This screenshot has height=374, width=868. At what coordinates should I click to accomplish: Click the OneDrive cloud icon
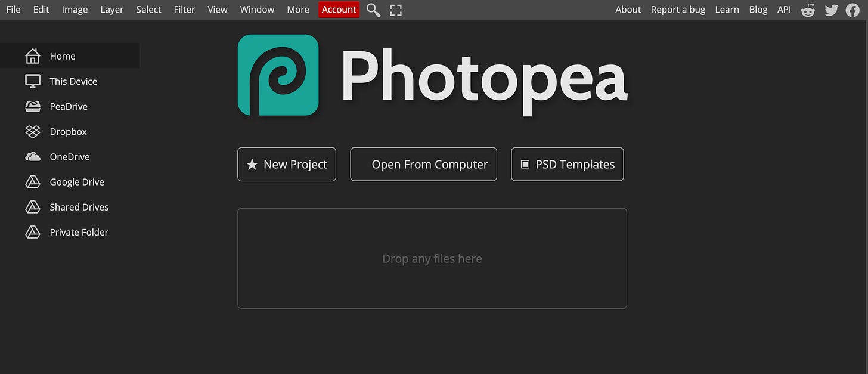(x=33, y=157)
